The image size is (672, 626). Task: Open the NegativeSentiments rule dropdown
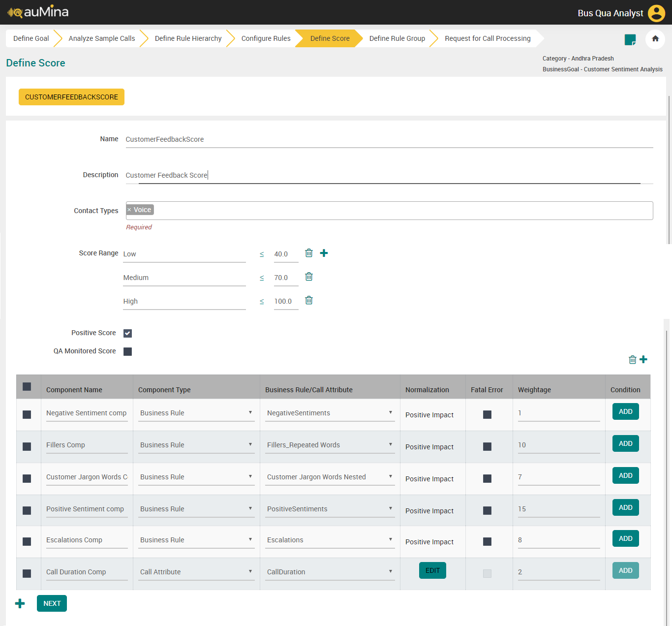[x=330, y=413]
